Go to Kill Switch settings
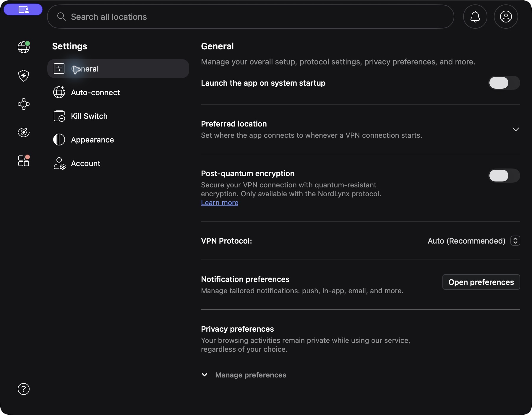Image resolution: width=532 pixels, height=415 pixels. [118, 116]
